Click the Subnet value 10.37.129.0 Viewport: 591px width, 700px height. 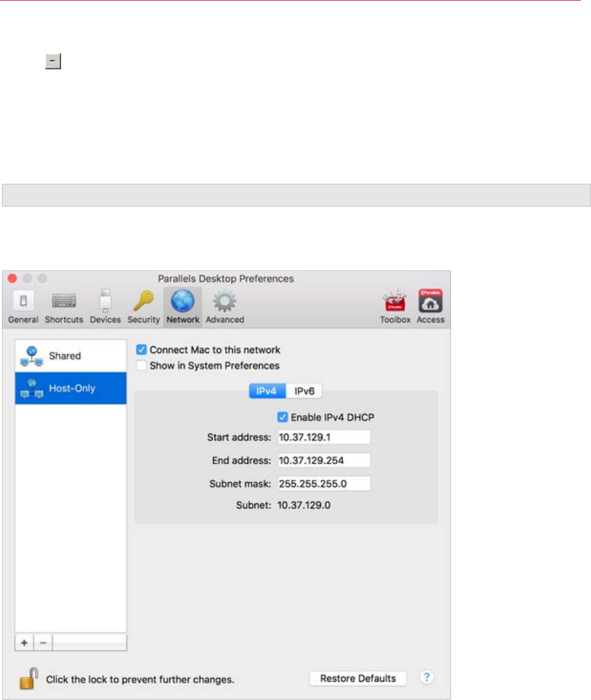(303, 505)
